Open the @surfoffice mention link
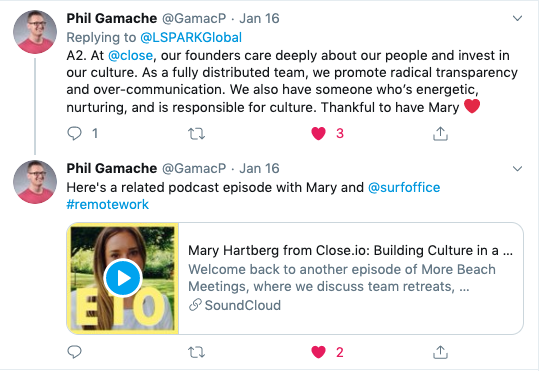The height and width of the screenshot is (371, 542). click(x=404, y=187)
